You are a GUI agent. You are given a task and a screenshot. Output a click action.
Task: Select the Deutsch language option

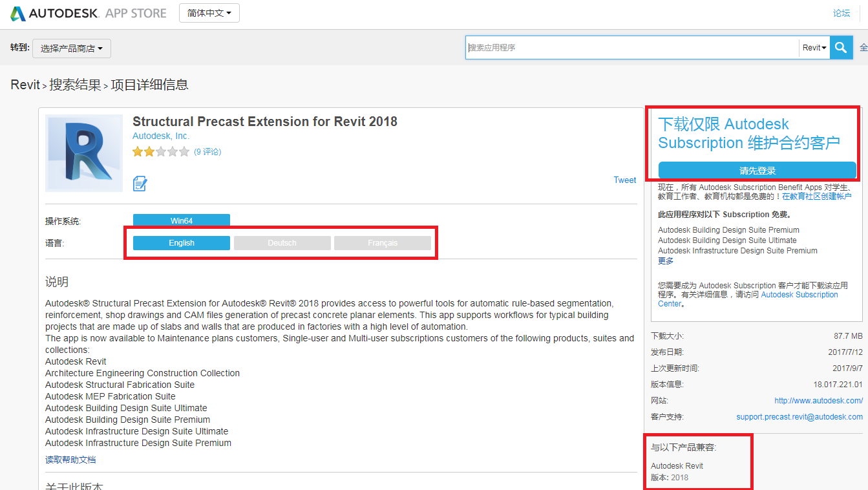(282, 242)
